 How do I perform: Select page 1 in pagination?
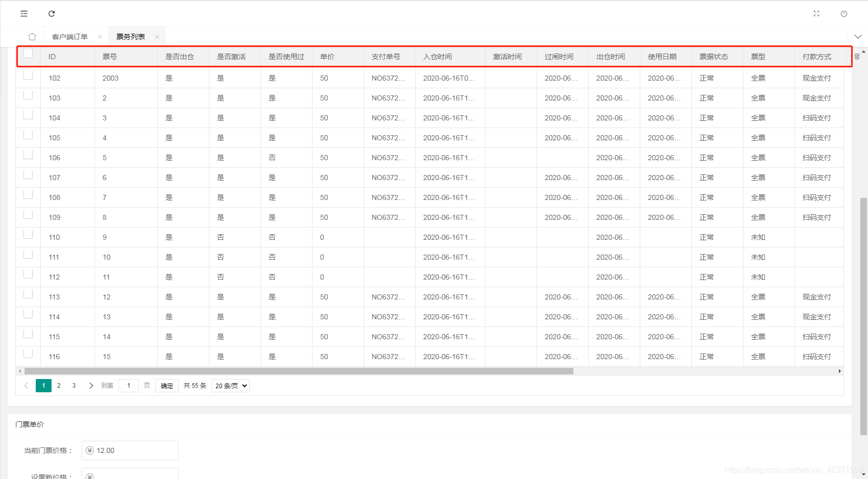pos(43,386)
